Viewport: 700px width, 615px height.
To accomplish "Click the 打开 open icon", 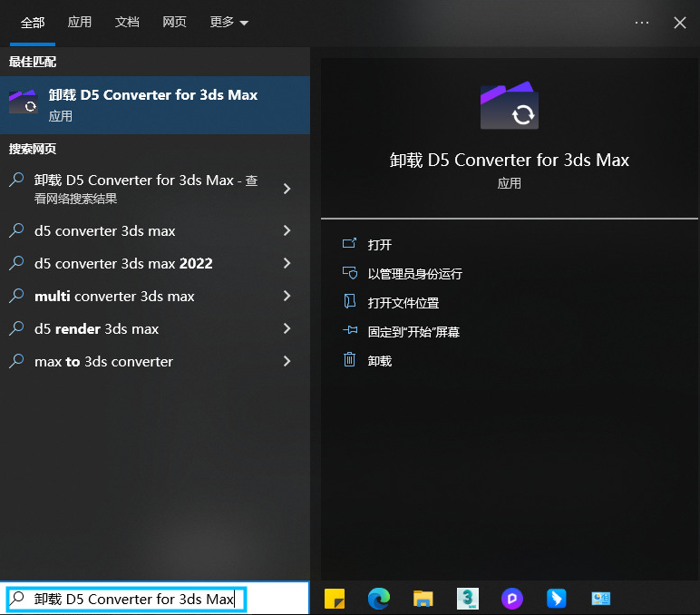I will tap(349, 243).
